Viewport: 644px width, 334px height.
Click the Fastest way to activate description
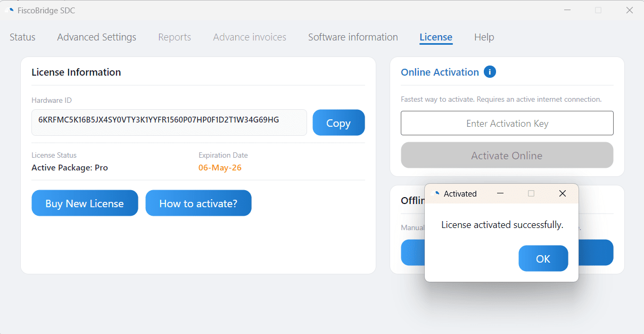501,99
